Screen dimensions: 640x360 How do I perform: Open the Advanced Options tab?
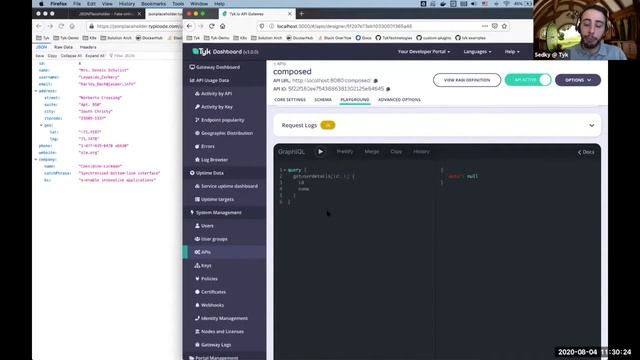(399, 100)
